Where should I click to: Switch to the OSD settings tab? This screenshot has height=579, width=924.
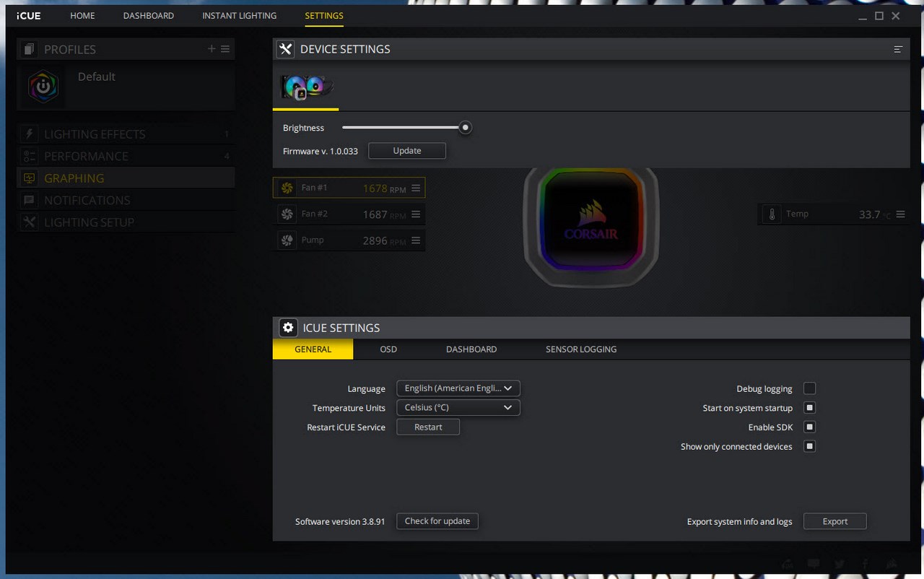[388, 349]
